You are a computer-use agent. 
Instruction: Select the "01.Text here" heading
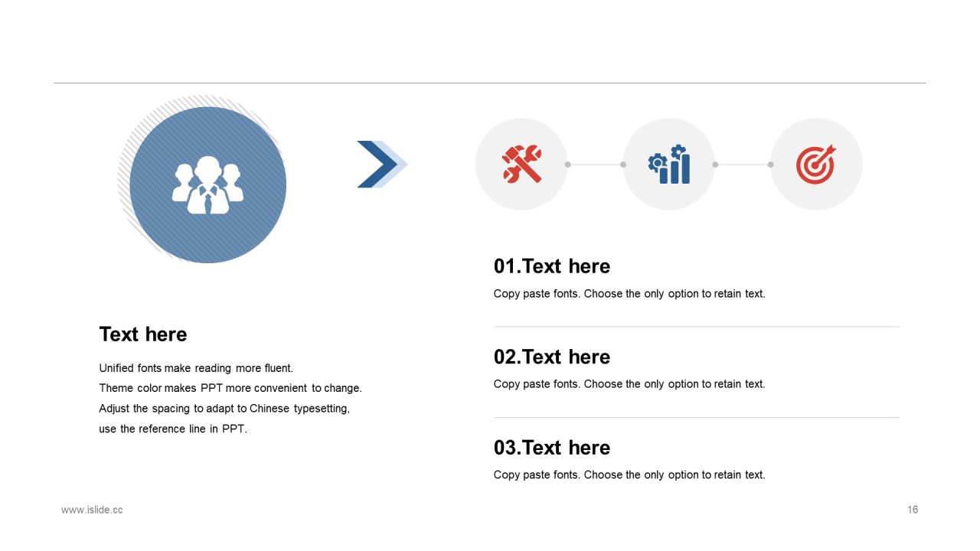click(x=552, y=266)
